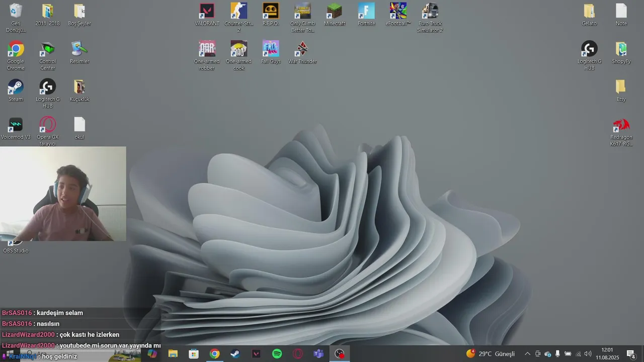Open File Explorer from the taskbar

tap(173, 354)
